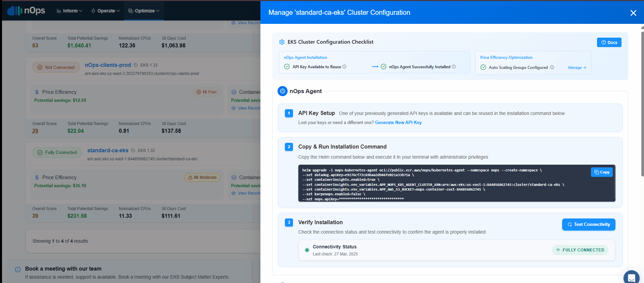Copy the Helm installation command

pos(602,172)
